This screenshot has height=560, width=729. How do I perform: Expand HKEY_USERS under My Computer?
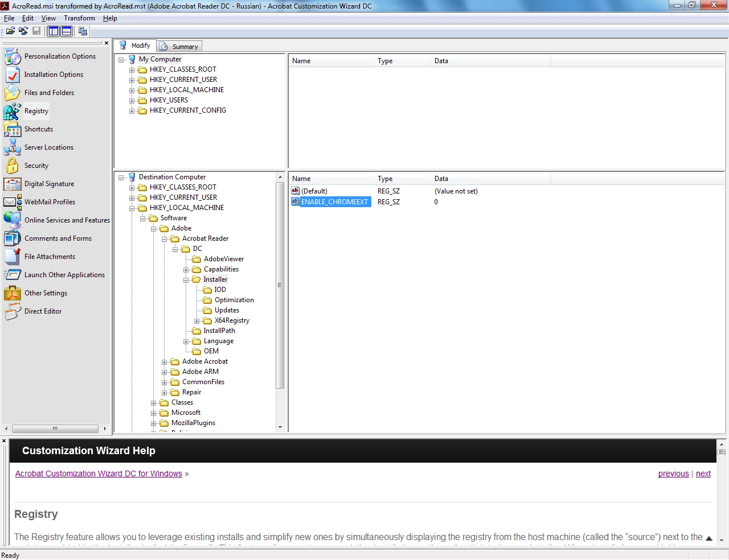coord(132,101)
